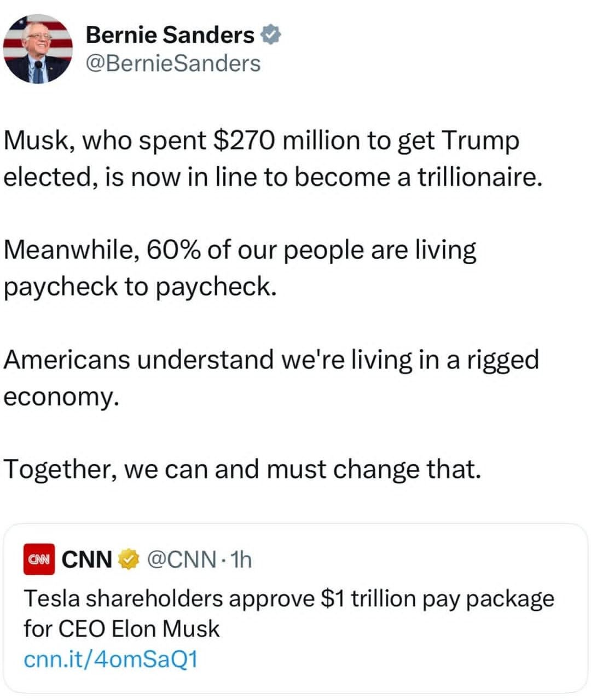591x700 pixels.
Task: Open the CNN account name in quoted post
Action: point(87,559)
